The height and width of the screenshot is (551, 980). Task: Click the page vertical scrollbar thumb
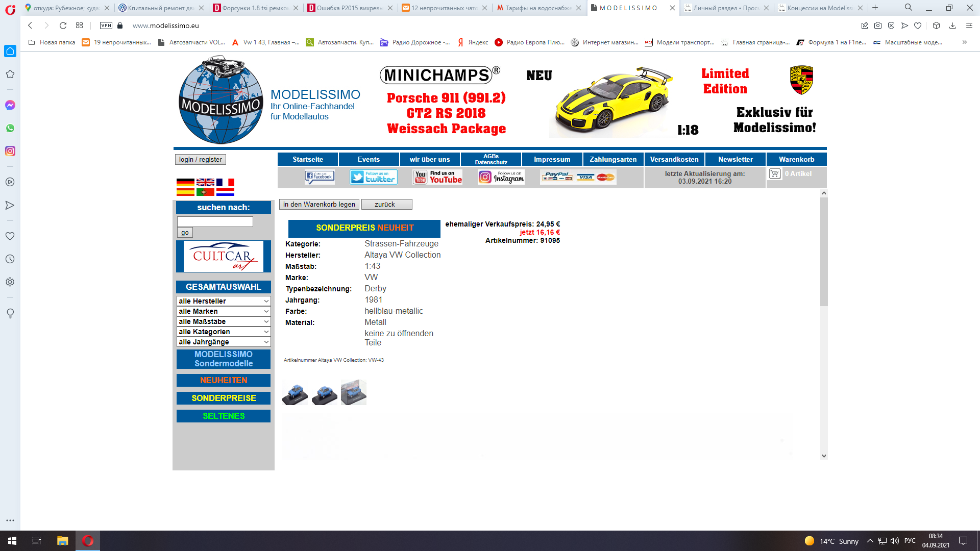click(824, 252)
